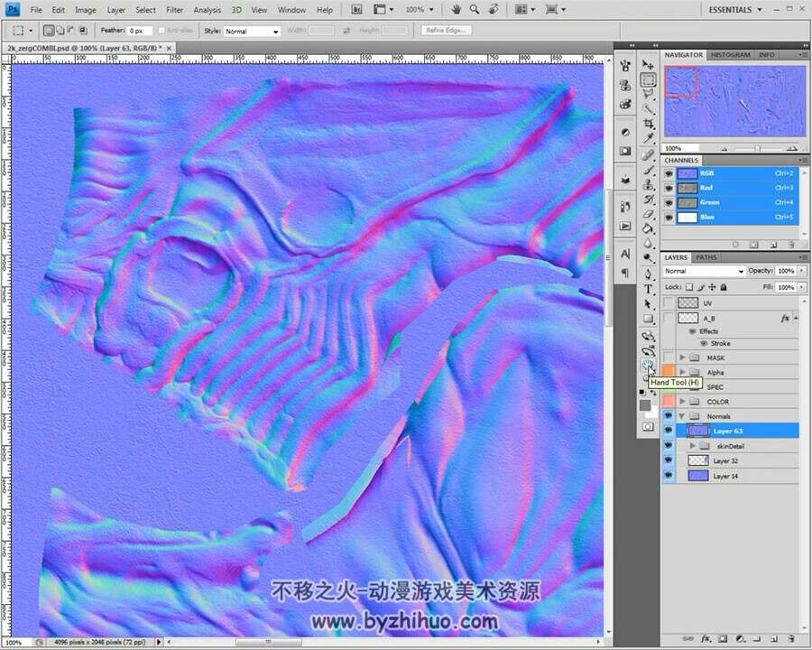812x650 pixels.
Task: Hide Layer 32 visibility eye
Action: [x=668, y=460]
